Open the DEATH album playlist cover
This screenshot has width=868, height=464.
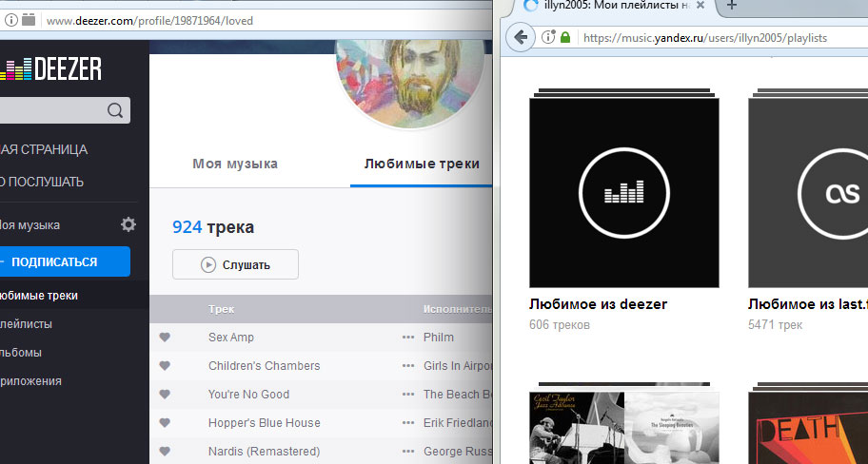tap(808, 428)
